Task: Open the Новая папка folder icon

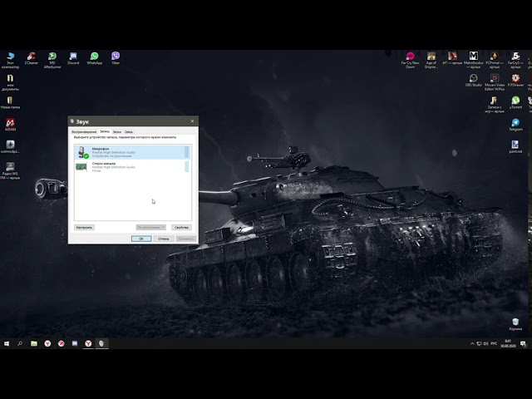Action: [10, 102]
